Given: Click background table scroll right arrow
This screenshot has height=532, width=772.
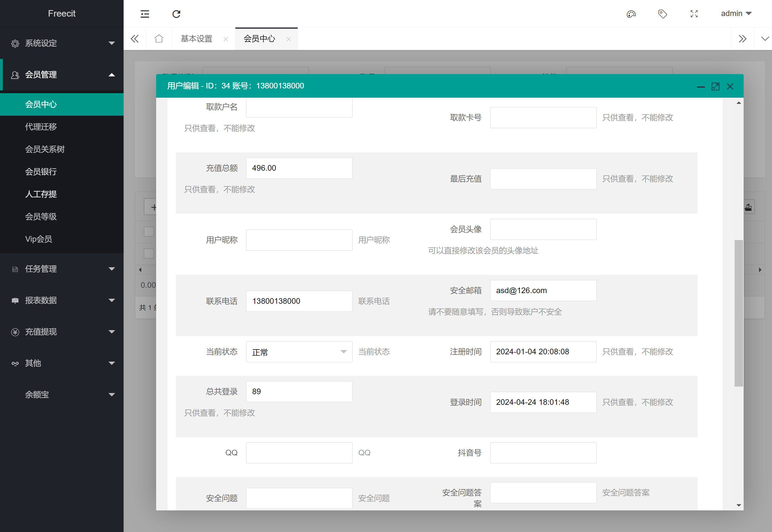Looking at the screenshot, I should (x=760, y=270).
